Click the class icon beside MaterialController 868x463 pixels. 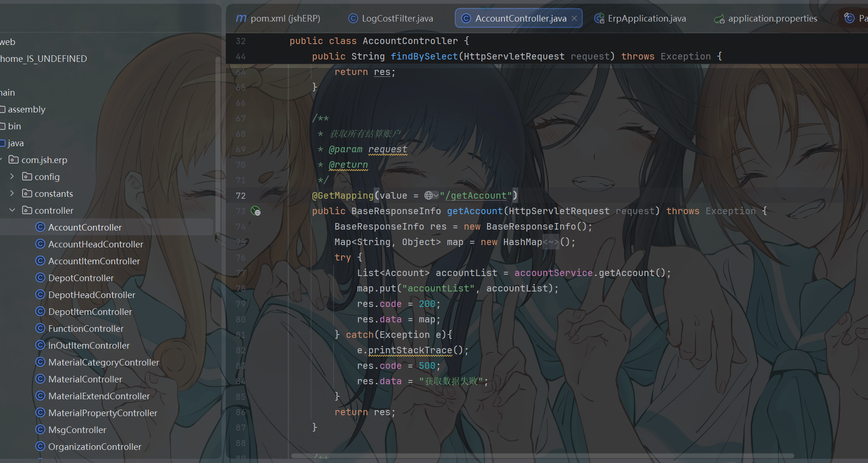pos(40,379)
